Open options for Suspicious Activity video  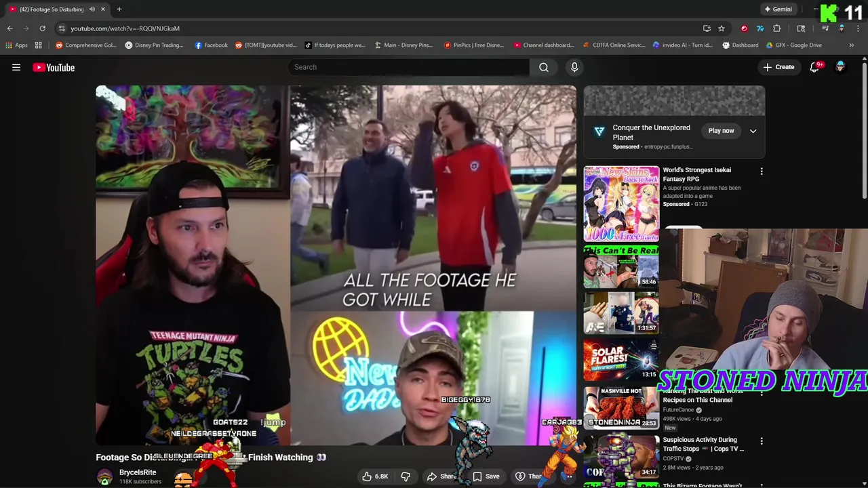click(x=762, y=441)
